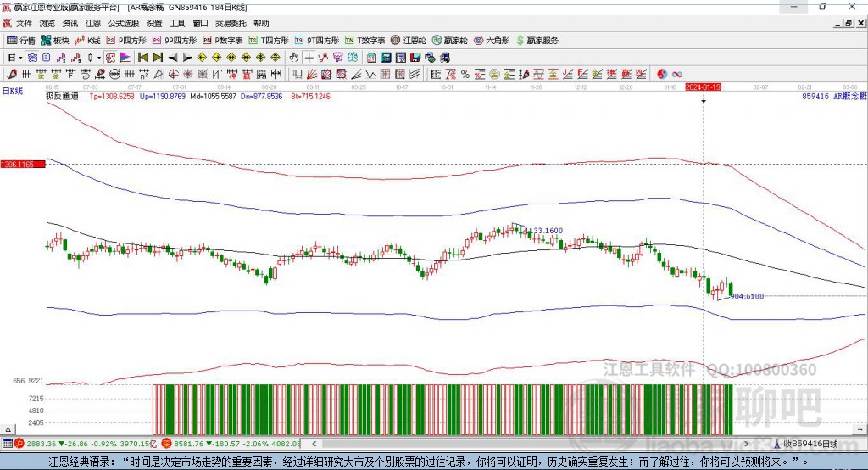Click the blue infinity symbol icon
Viewport: 868px width, 470px height.
pyautogui.click(x=677, y=74)
